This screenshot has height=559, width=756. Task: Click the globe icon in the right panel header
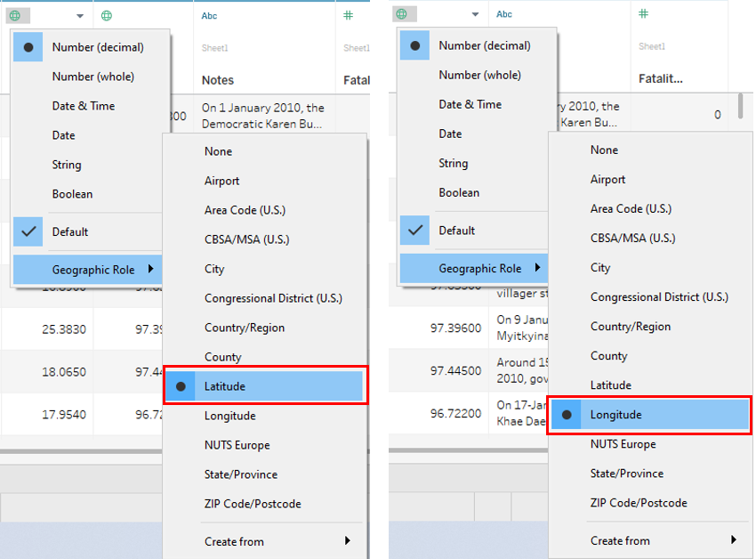[402, 14]
